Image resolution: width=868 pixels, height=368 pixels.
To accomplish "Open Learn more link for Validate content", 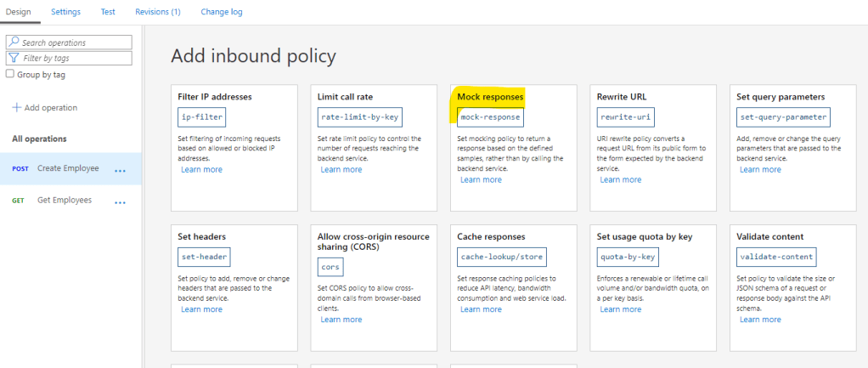I will [x=760, y=320].
